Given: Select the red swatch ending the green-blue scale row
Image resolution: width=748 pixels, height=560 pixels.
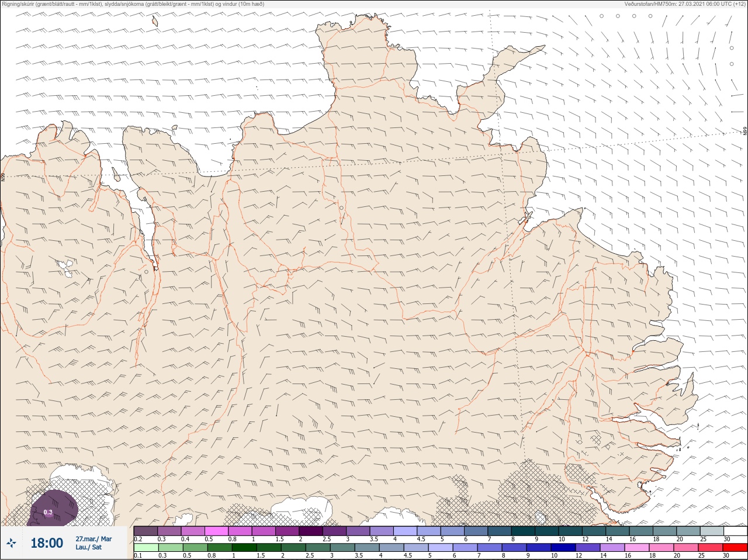Looking at the screenshot, I should [735, 547].
